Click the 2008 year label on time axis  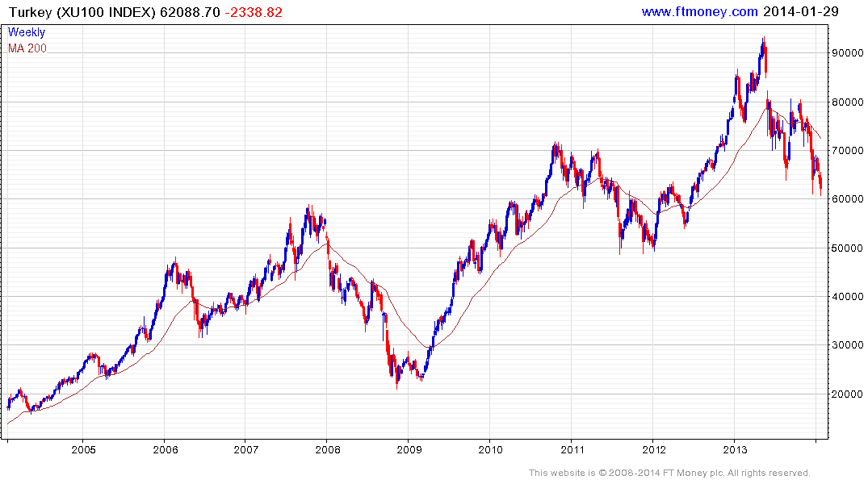click(328, 449)
